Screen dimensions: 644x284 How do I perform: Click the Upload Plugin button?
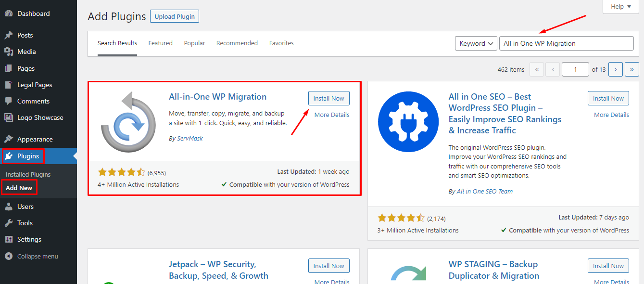(x=175, y=16)
